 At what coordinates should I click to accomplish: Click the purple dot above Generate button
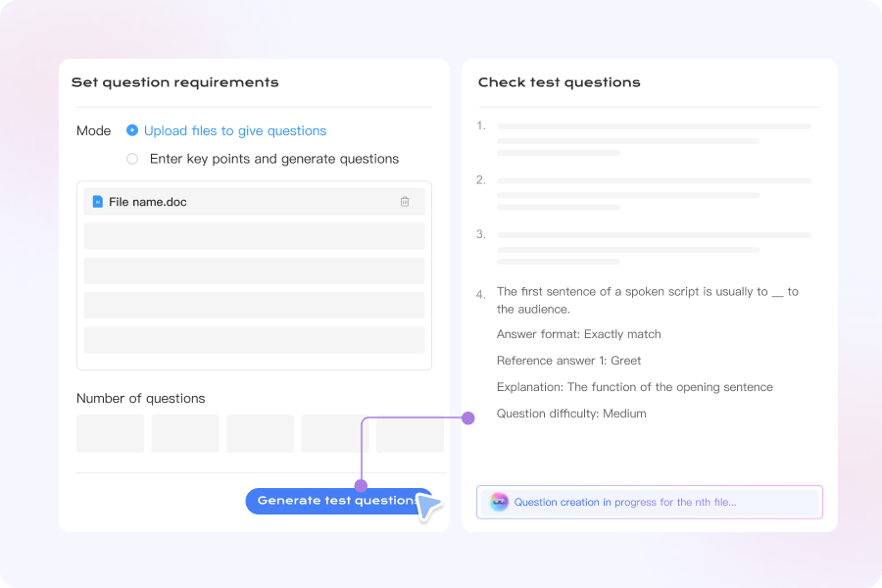point(361,485)
